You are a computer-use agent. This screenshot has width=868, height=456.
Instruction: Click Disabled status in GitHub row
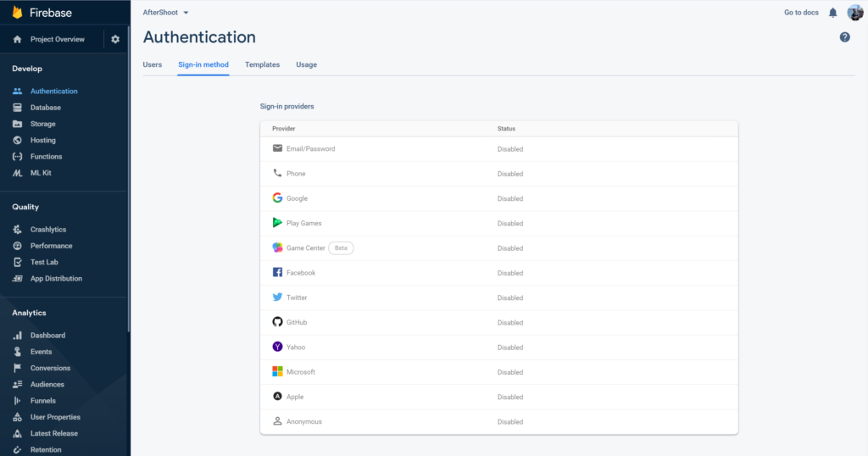509,323
